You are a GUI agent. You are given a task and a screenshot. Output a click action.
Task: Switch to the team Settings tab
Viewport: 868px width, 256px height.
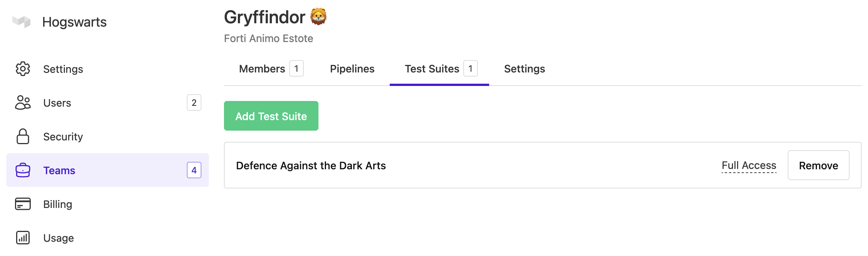524,69
